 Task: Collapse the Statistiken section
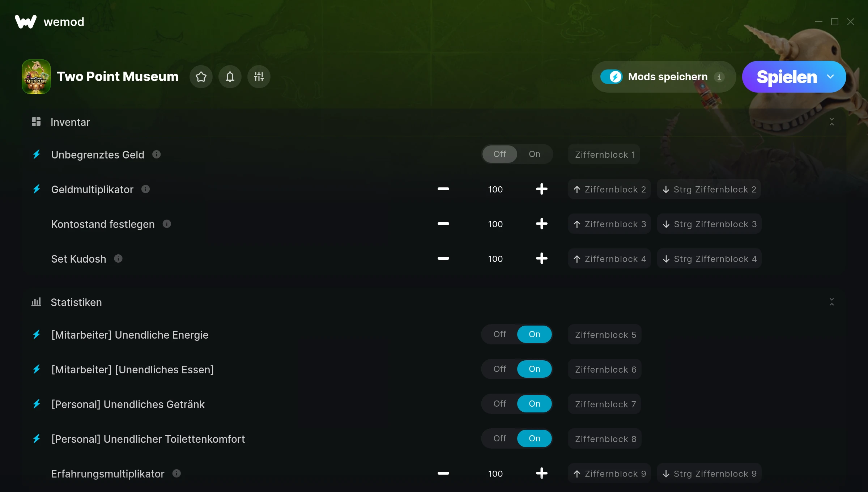pyautogui.click(x=832, y=302)
